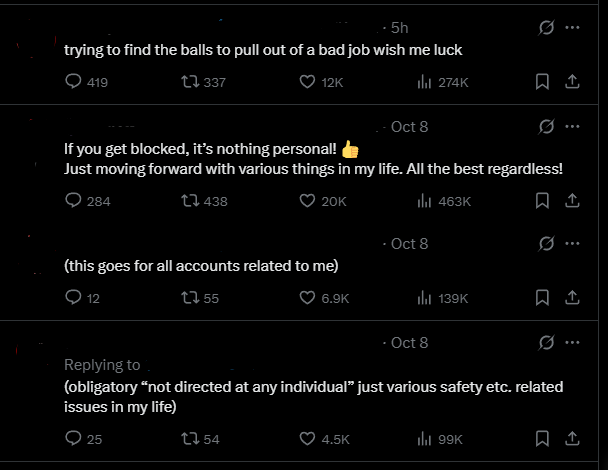Open more options on the 'blocked' post
Viewport: 608px width, 470px height.
pyautogui.click(x=572, y=126)
